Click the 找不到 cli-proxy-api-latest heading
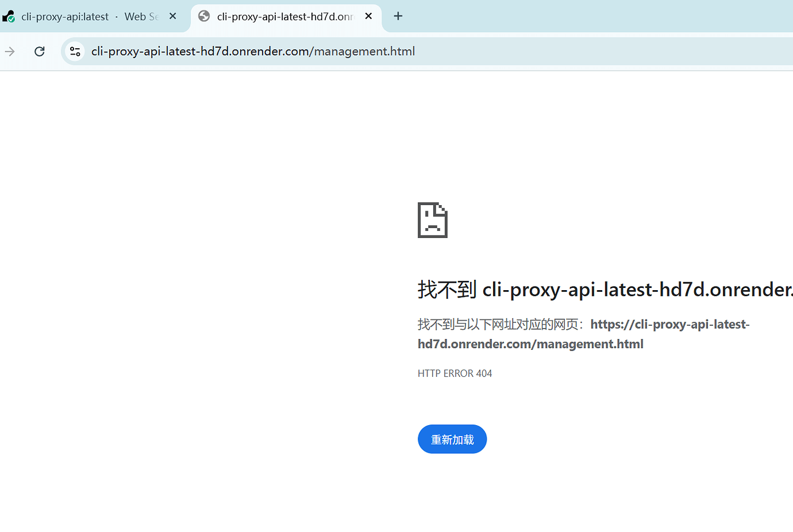 [605, 290]
